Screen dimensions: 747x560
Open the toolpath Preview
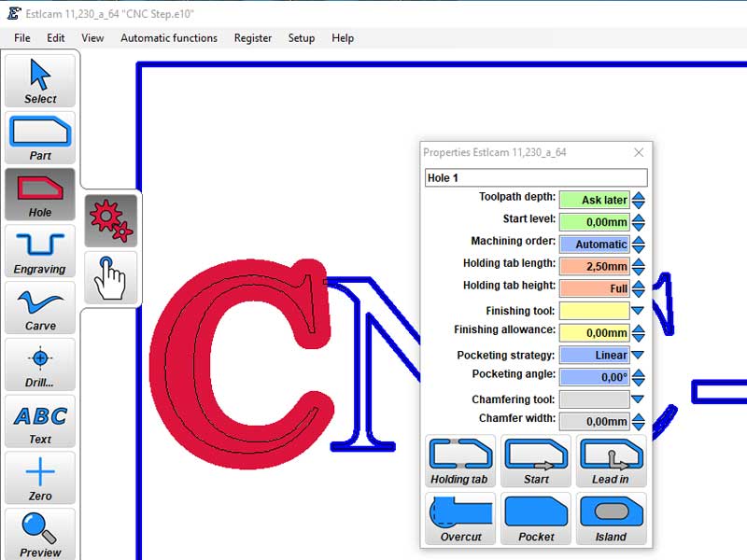40,534
